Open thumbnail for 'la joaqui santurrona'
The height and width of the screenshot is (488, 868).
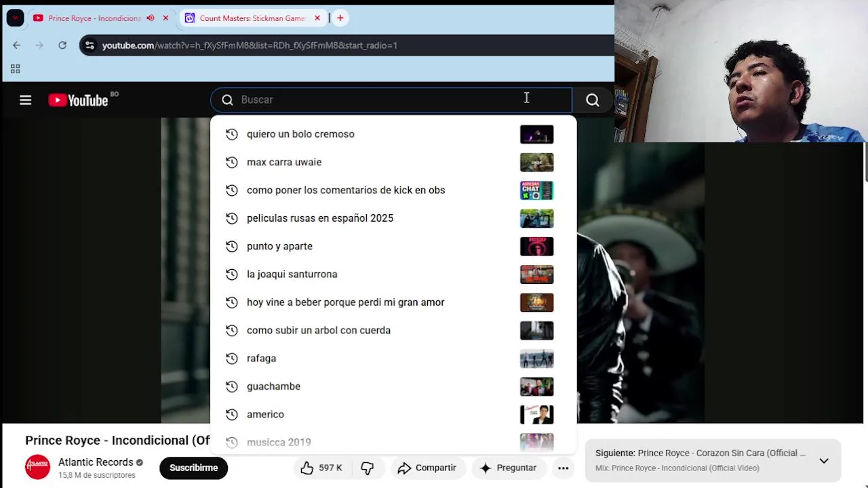pyautogui.click(x=536, y=274)
